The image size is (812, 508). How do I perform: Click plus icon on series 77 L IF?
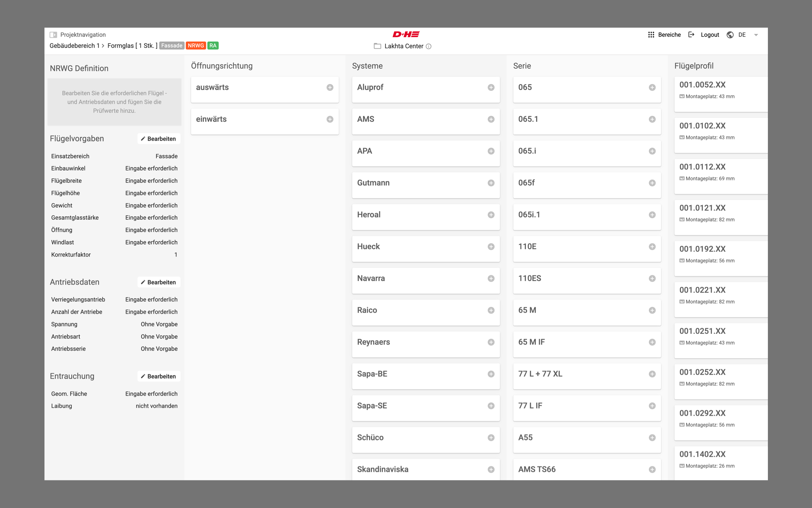pos(652,406)
